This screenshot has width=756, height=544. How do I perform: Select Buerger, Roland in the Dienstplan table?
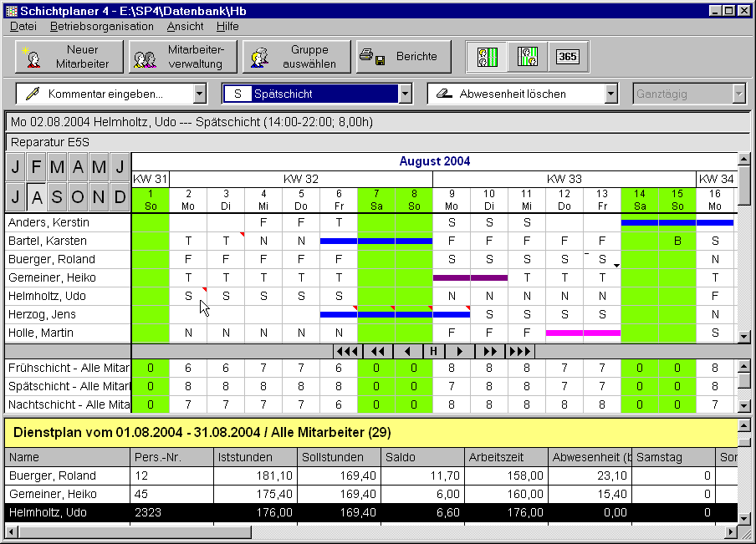[x=370, y=475]
